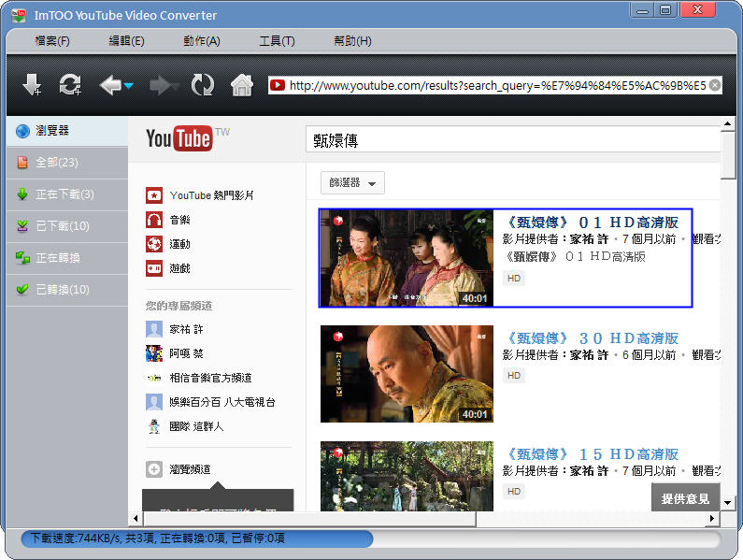Open the 工具(T) menu
This screenshot has width=743, height=560.
(277, 41)
